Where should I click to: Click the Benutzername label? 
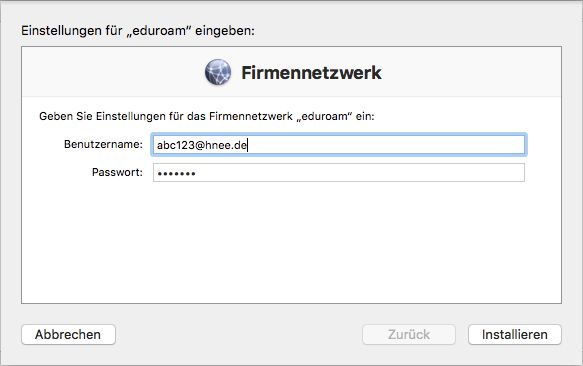(103, 144)
